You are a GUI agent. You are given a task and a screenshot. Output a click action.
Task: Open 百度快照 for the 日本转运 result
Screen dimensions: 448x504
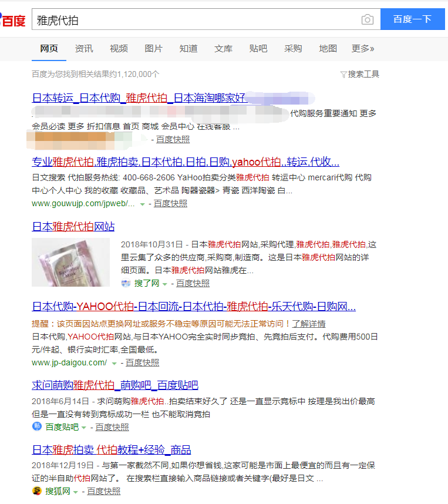point(173,139)
